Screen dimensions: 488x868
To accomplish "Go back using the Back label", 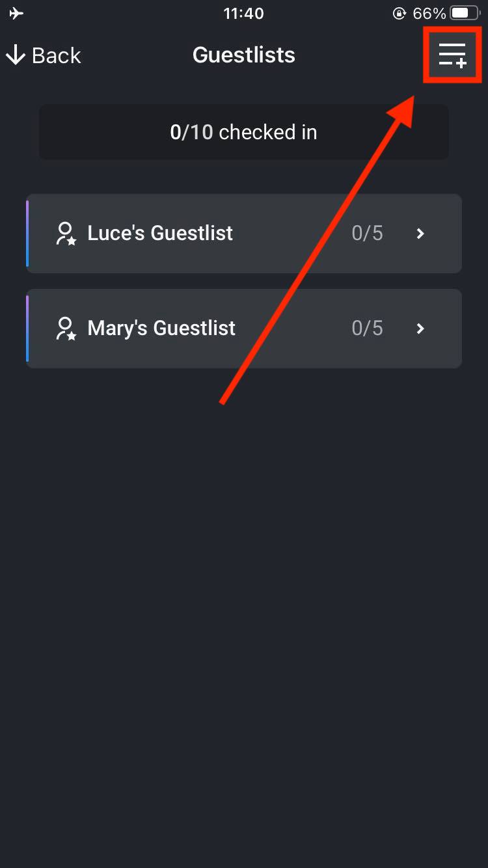I will tap(57, 55).
